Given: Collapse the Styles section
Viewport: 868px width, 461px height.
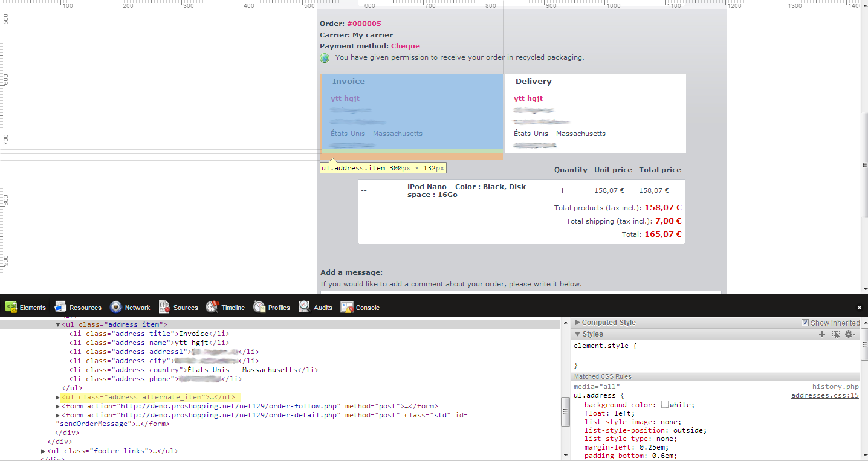Looking at the screenshot, I should click(x=578, y=334).
